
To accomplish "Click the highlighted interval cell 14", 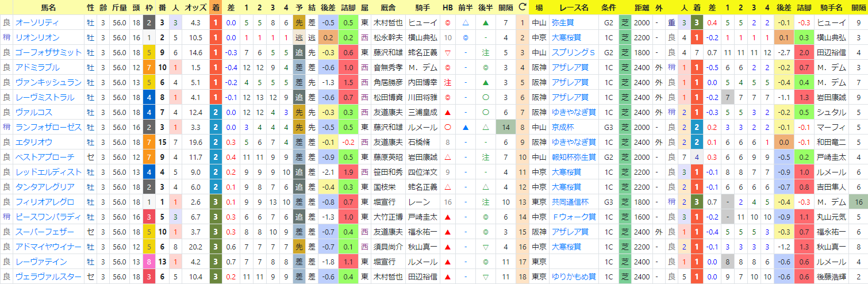I will coord(505,127).
